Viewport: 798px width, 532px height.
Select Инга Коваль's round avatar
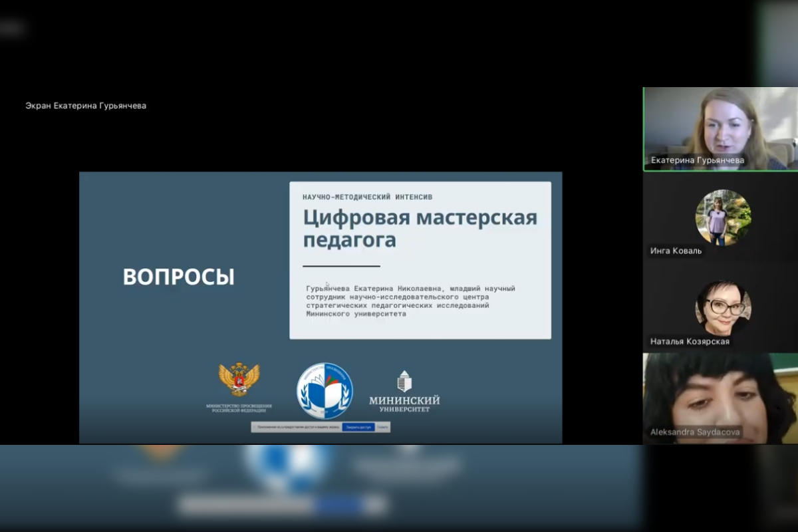point(724,217)
